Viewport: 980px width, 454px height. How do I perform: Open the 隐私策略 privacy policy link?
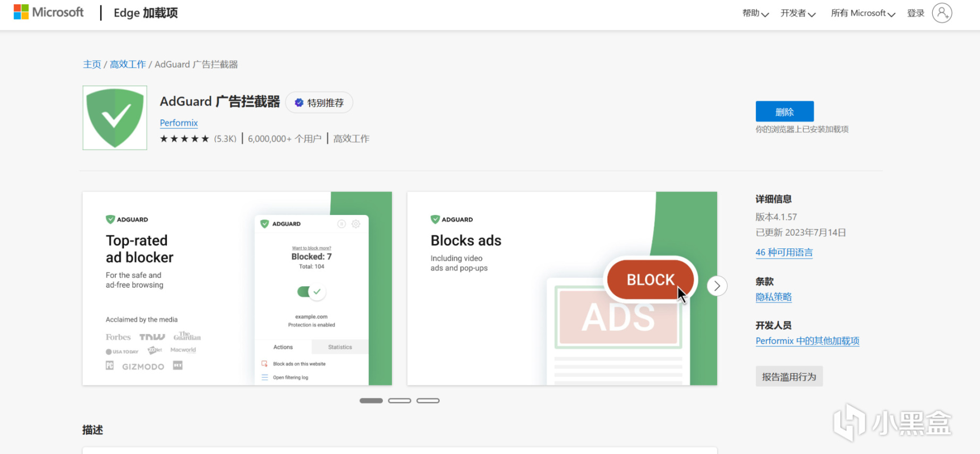tap(773, 297)
